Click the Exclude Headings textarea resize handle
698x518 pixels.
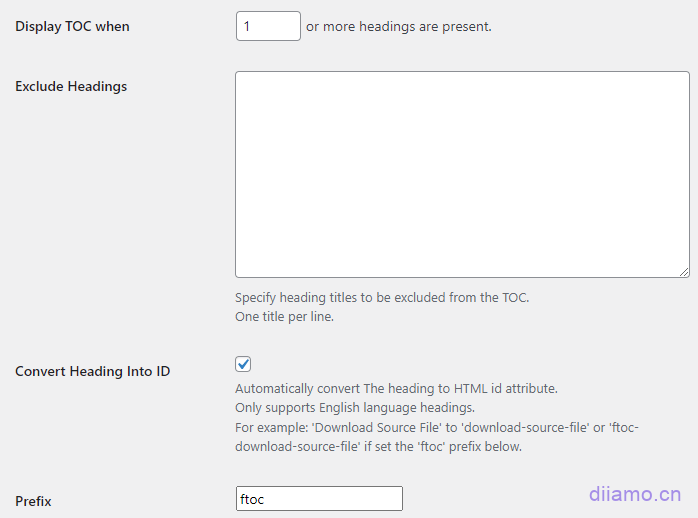click(684, 271)
